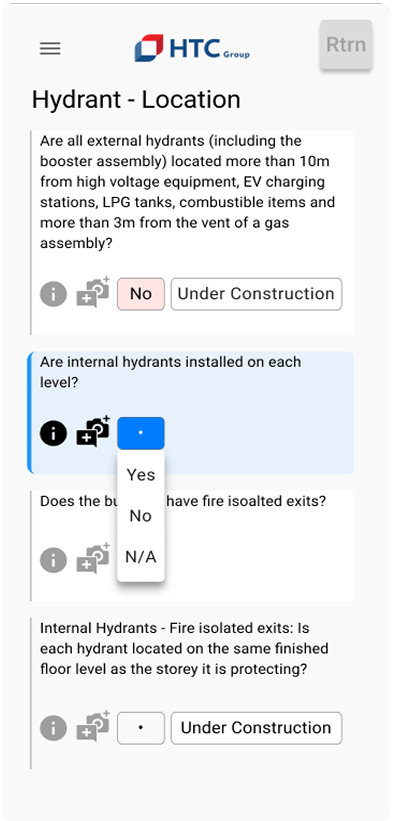Open info for same finished floor level question

[x=53, y=728]
